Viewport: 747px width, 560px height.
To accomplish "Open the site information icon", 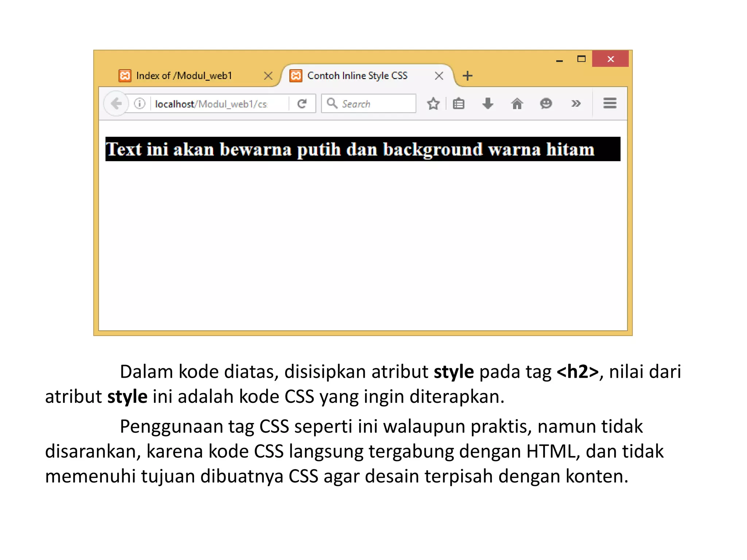I will point(140,104).
